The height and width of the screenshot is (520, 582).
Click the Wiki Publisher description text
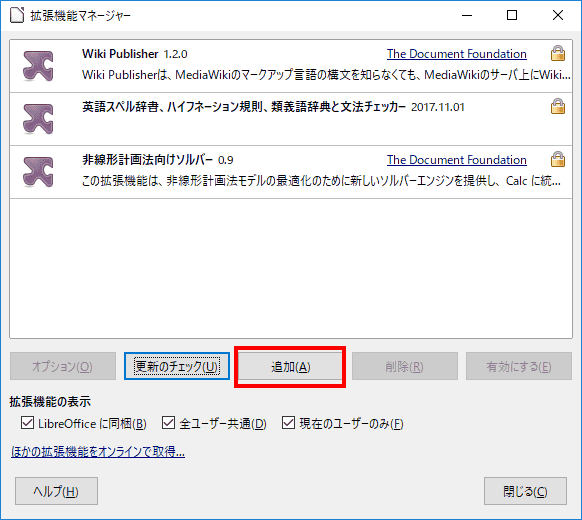(326, 75)
